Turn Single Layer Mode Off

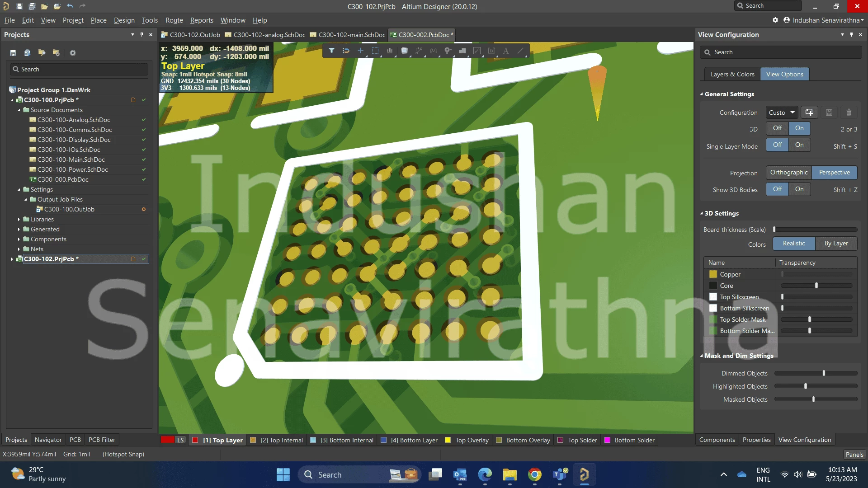coord(777,145)
